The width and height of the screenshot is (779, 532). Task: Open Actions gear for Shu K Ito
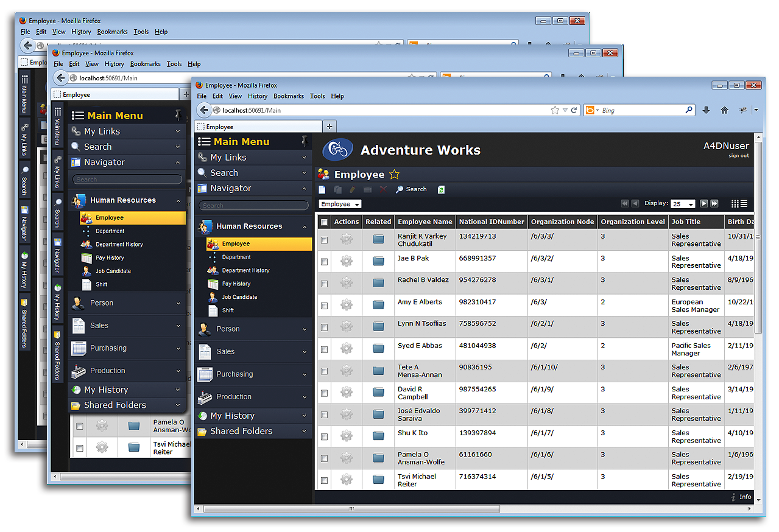347,436
